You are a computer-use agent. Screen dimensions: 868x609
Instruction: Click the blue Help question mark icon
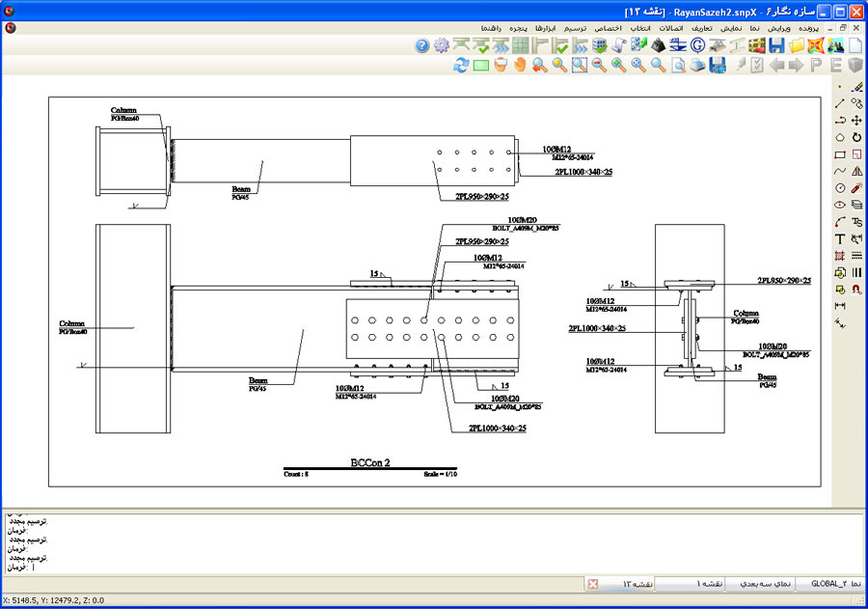pyautogui.click(x=421, y=45)
